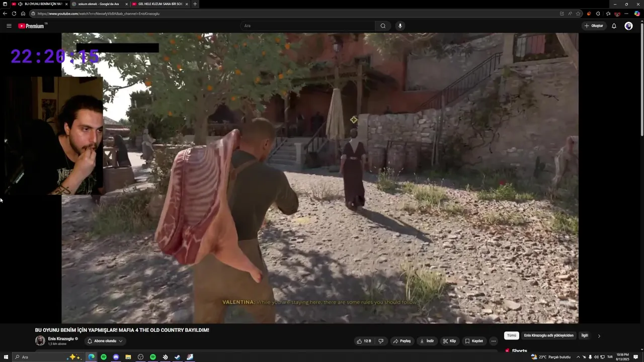This screenshot has height=362, width=644.
Task: Open the Windows Start menu
Action: (x=5, y=357)
